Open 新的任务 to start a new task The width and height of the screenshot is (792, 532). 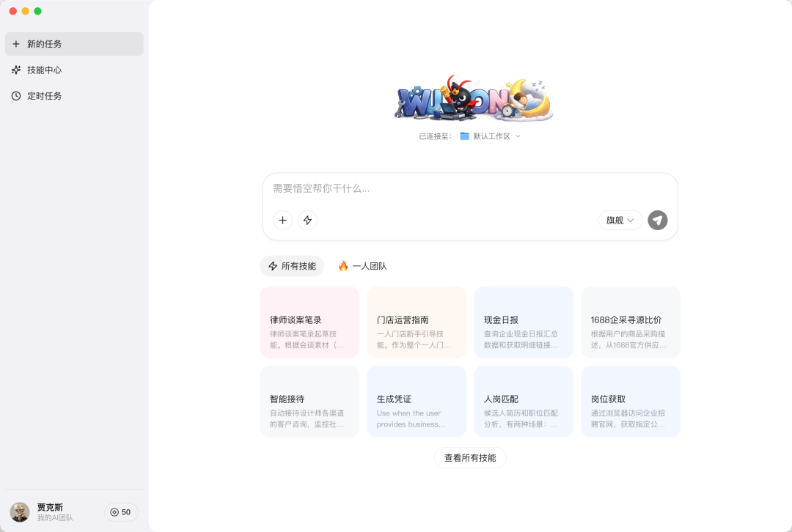click(x=44, y=44)
